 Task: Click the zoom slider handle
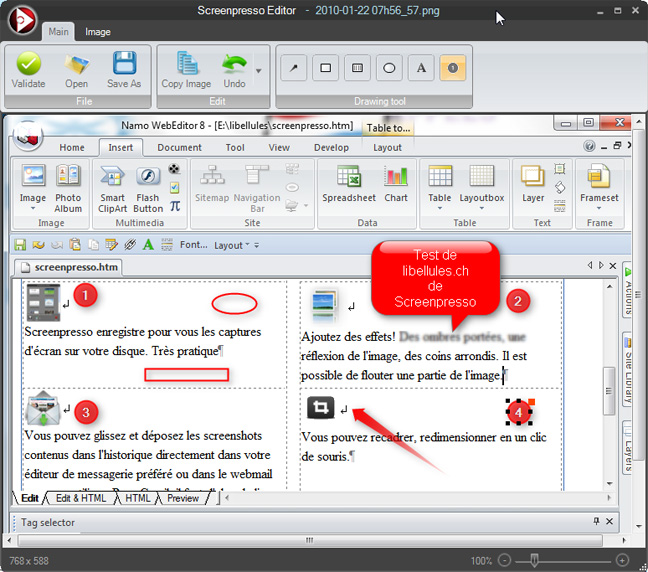click(x=534, y=560)
